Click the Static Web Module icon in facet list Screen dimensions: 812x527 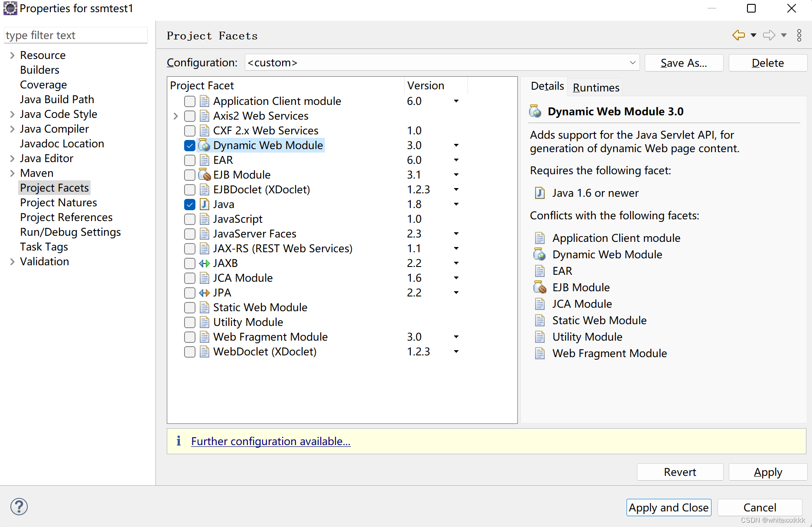tap(205, 308)
